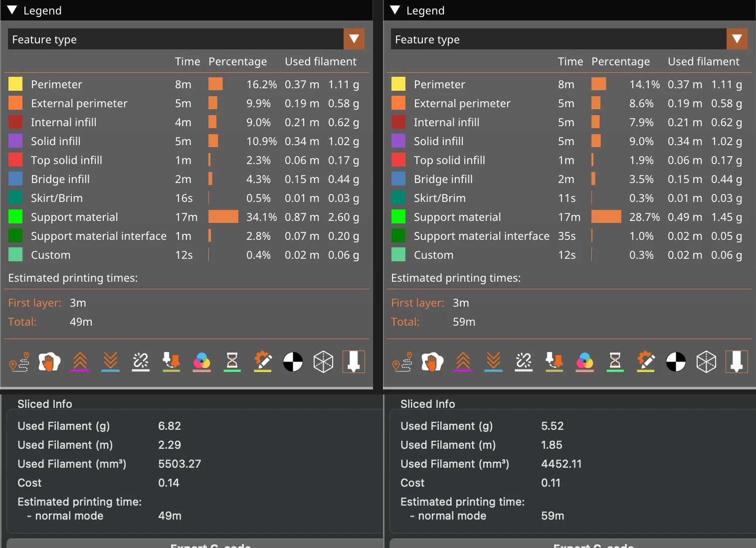Click right Used Filament (mm³) value 4452.11

(562, 464)
